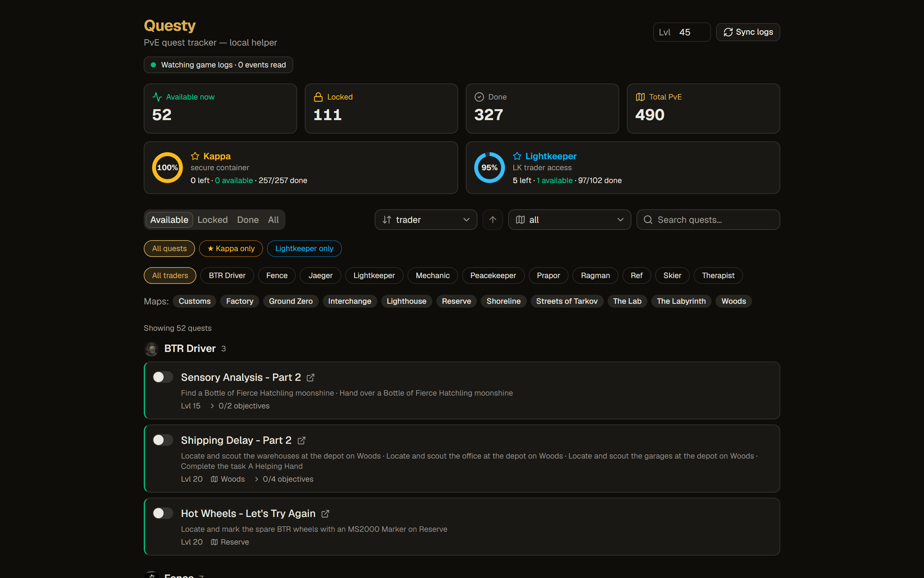The height and width of the screenshot is (578, 924).
Task: Click the sort arrows icon beside trader
Action: tap(387, 220)
